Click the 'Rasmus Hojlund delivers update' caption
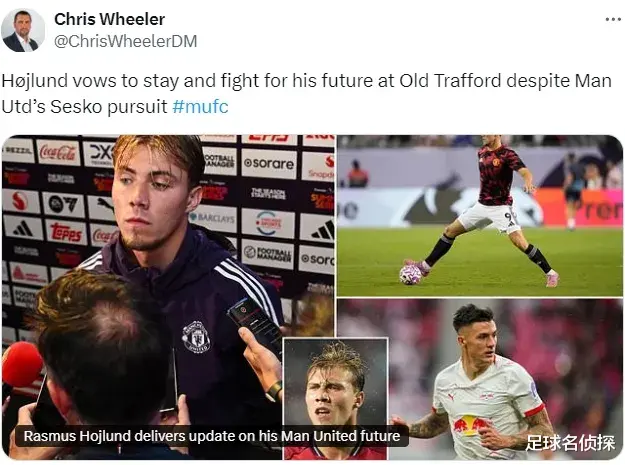625x465 pixels. click(x=212, y=436)
